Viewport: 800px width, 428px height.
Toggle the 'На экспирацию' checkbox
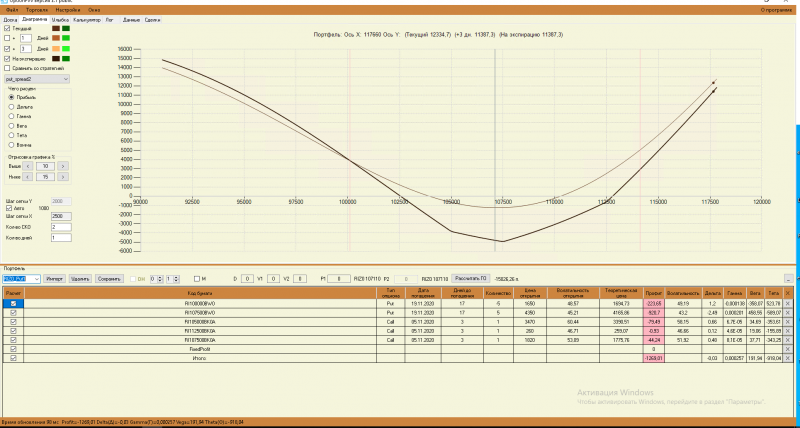tap(7, 59)
